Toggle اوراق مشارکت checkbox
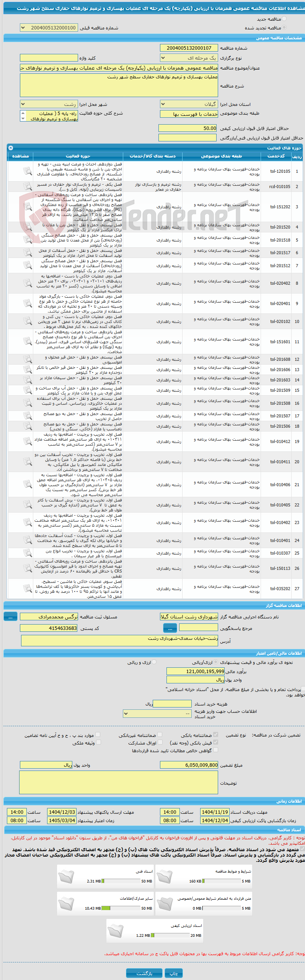Screen dimensions: 305x980 click(x=160, y=742)
